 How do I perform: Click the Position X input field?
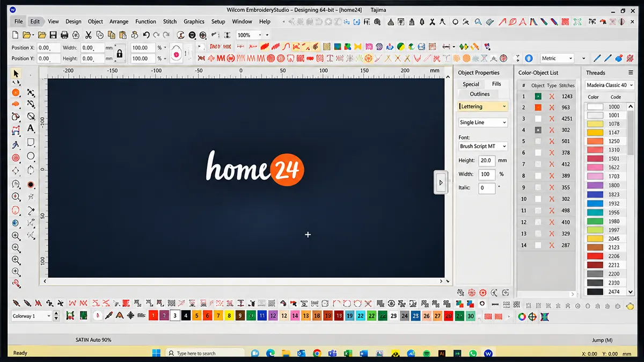pos(48,47)
